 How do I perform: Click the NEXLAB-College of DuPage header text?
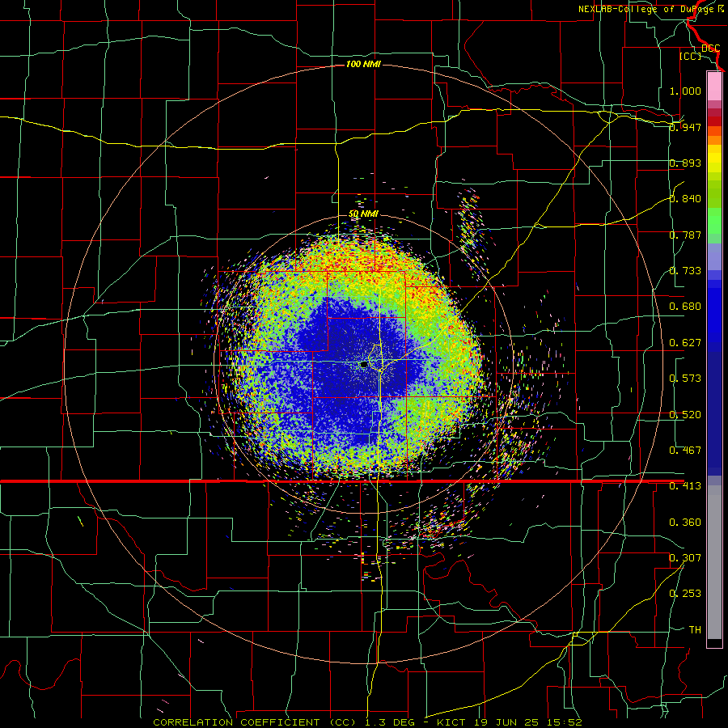click(651, 9)
